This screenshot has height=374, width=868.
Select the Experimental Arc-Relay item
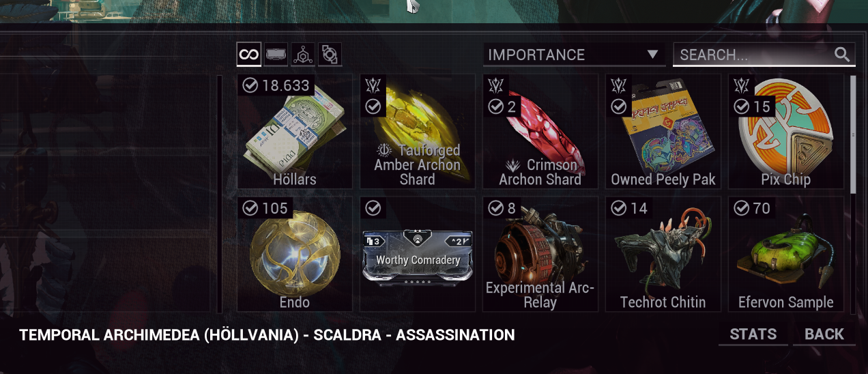click(540, 254)
